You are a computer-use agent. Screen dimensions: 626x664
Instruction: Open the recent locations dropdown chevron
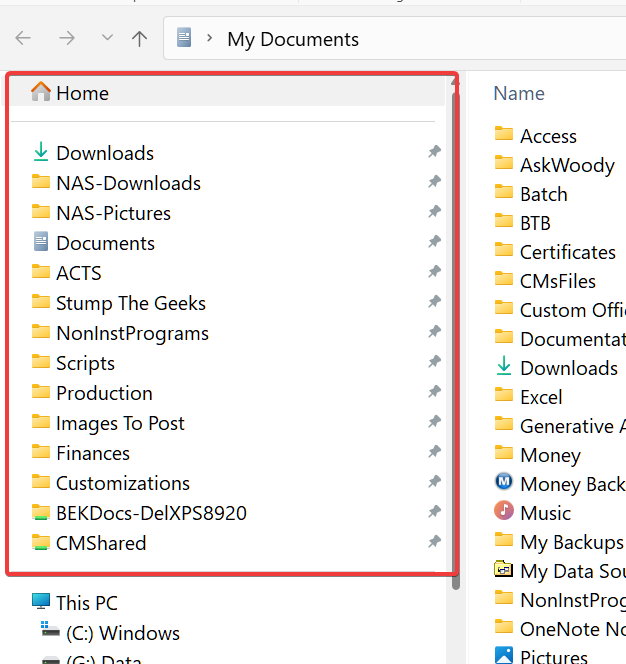pos(107,39)
